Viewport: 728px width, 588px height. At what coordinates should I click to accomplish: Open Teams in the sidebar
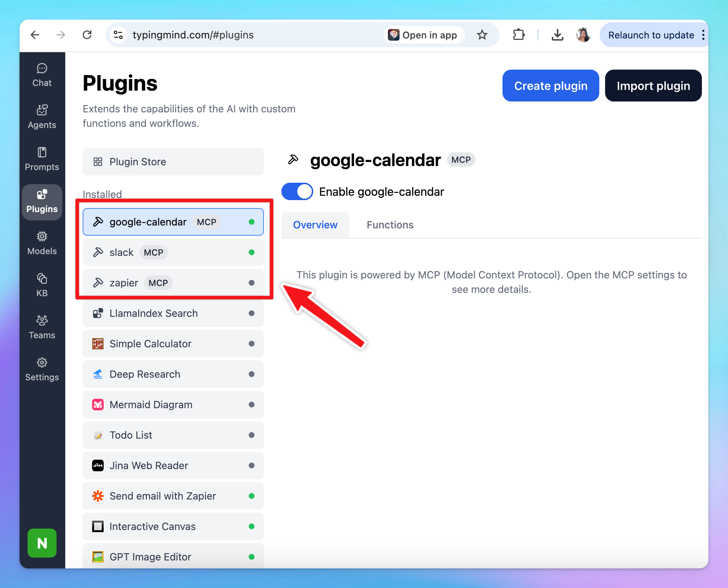(x=42, y=327)
